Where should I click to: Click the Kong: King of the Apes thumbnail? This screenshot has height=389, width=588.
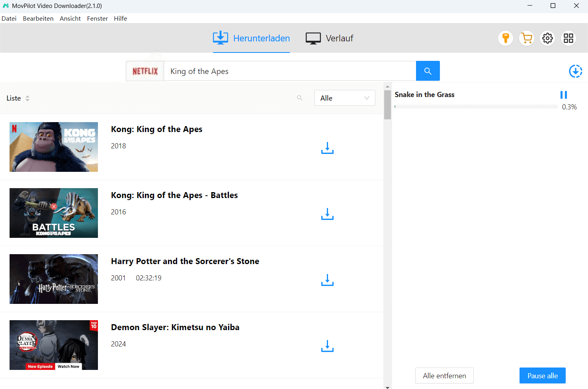pos(54,147)
